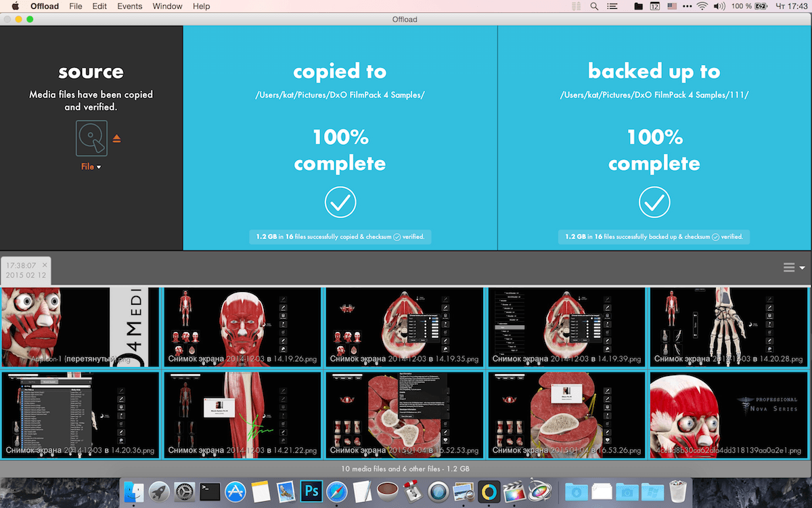
Task: Click the '16 files successfully copied' status
Action: point(340,237)
